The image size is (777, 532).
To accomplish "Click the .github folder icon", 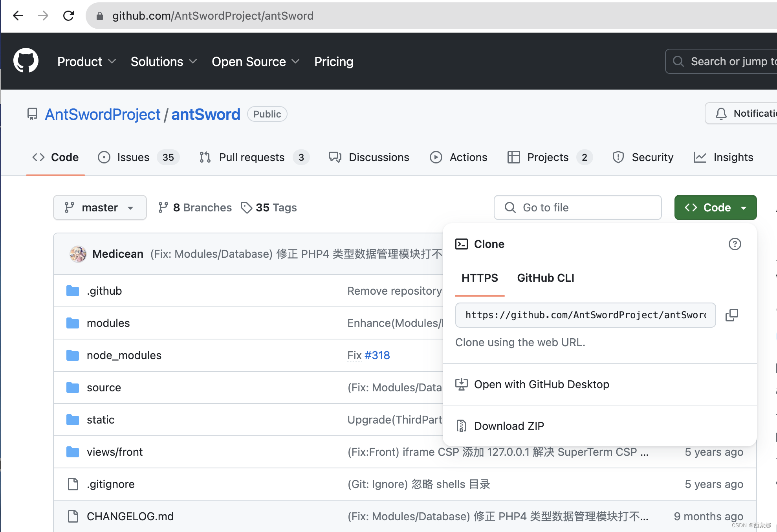I will [x=73, y=291].
